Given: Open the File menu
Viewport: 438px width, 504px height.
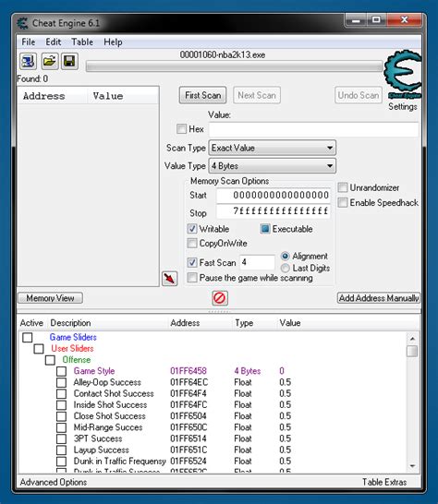Looking at the screenshot, I should 29,42.
